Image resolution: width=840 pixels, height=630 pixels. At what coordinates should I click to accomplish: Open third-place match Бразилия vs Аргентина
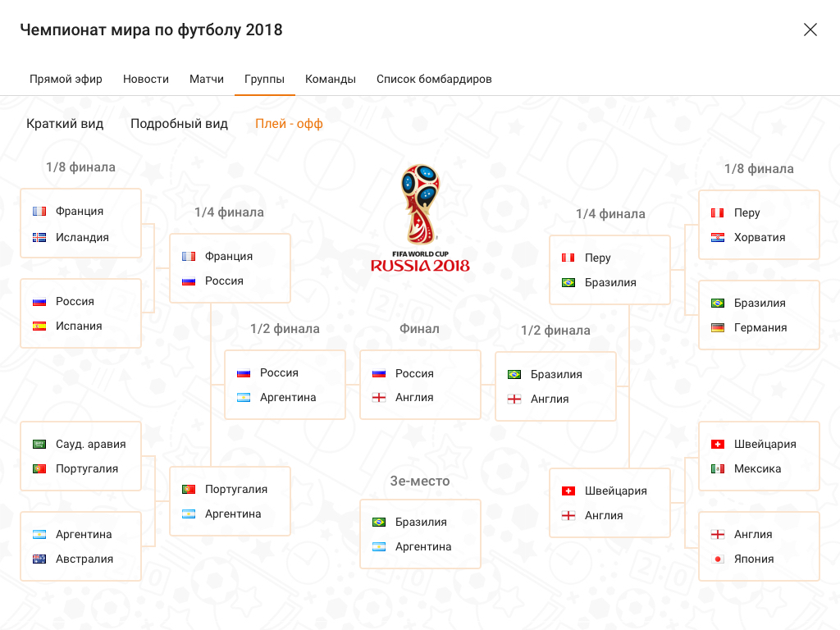coord(420,534)
